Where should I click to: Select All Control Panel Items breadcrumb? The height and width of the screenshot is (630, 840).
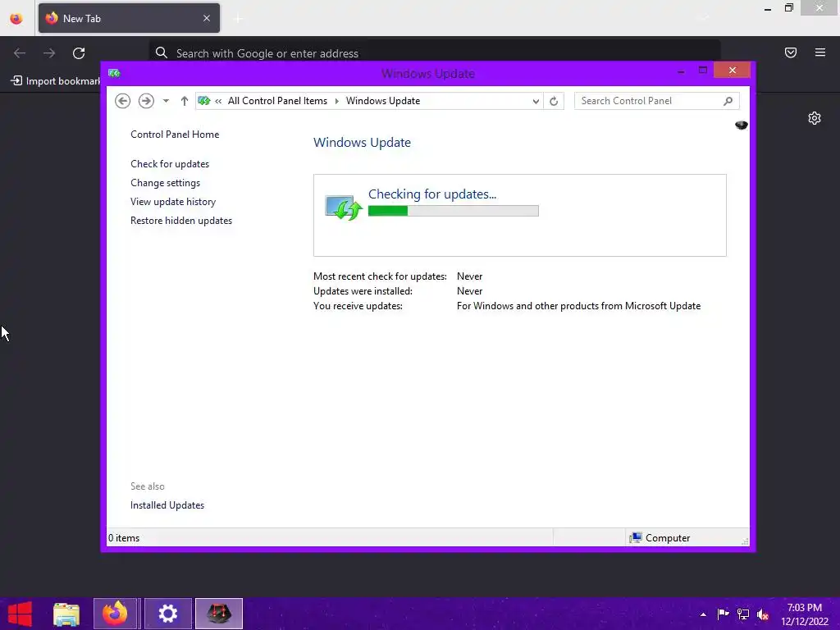[x=277, y=101]
